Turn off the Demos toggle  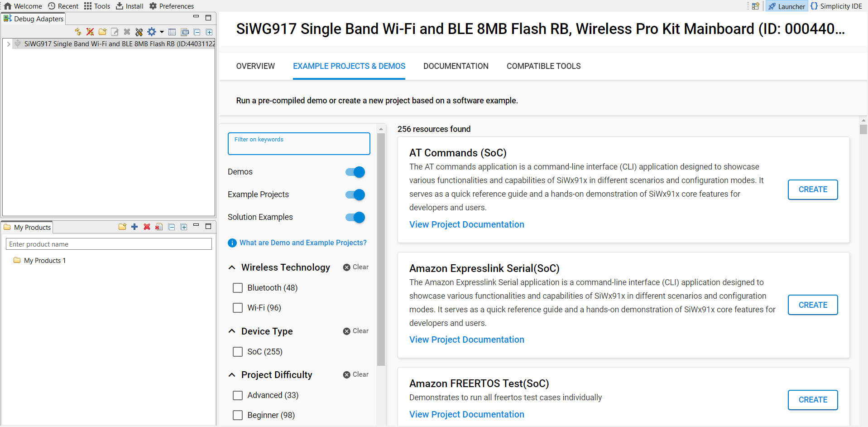(x=355, y=172)
